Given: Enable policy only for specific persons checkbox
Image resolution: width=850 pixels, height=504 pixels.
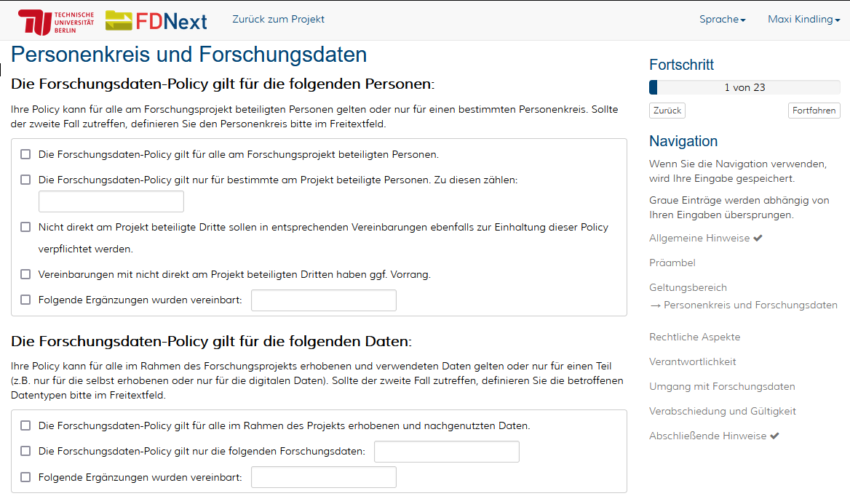Looking at the screenshot, I should click(x=25, y=180).
